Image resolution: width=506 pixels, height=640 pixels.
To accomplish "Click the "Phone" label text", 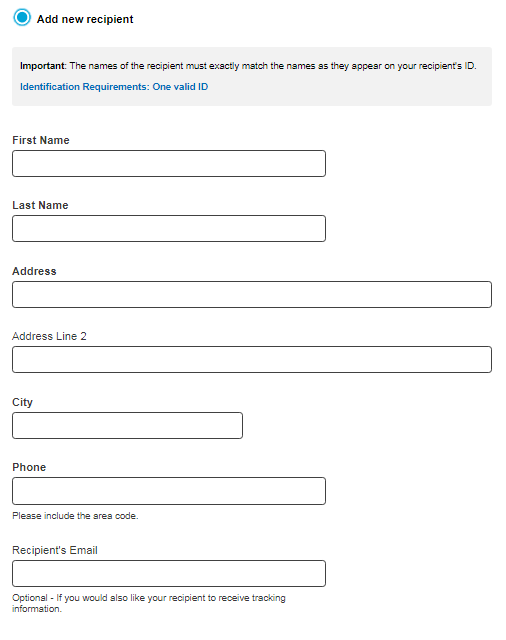I will coord(29,467).
